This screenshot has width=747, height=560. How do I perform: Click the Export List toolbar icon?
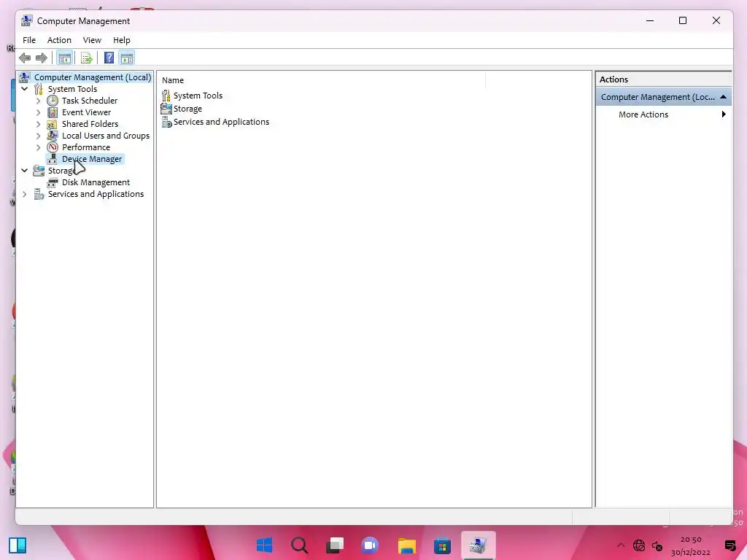click(87, 58)
